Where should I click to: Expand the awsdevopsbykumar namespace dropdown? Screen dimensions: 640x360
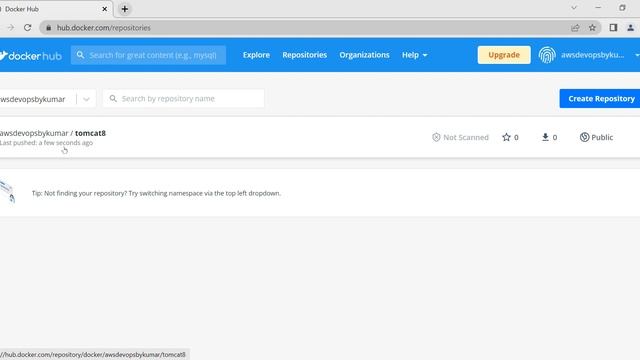point(86,99)
